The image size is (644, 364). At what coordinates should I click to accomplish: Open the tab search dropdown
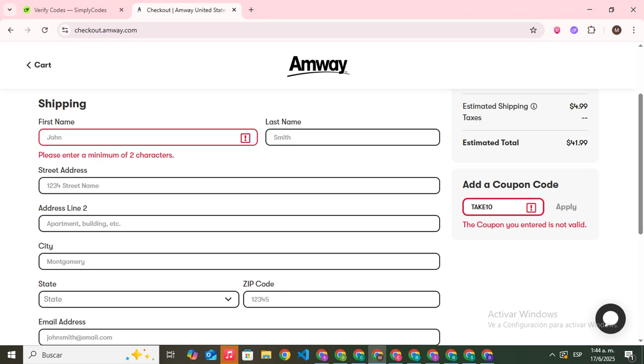[9, 9]
